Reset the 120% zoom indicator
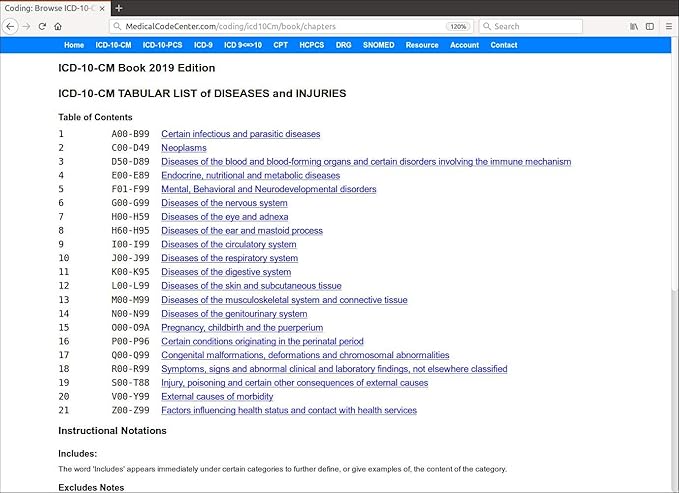Image resolution: width=679 pixels, height=493 pixels. click(458, 26)
